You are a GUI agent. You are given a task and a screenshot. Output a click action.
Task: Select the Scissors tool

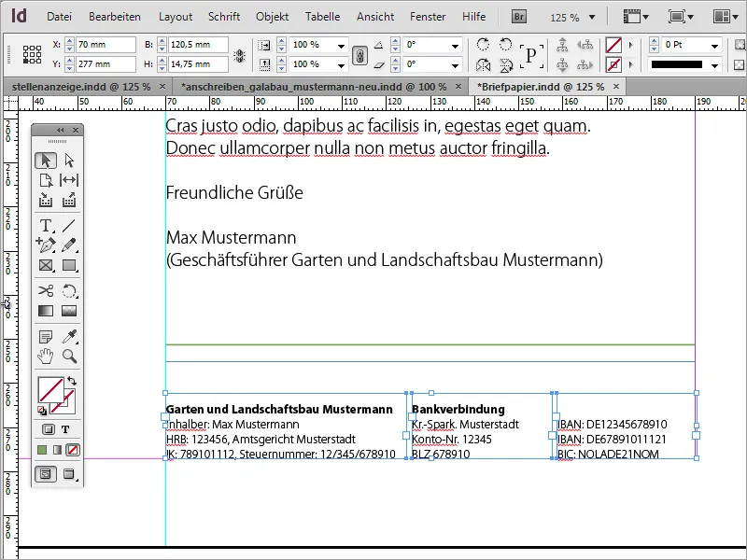(x=46, y=290)
